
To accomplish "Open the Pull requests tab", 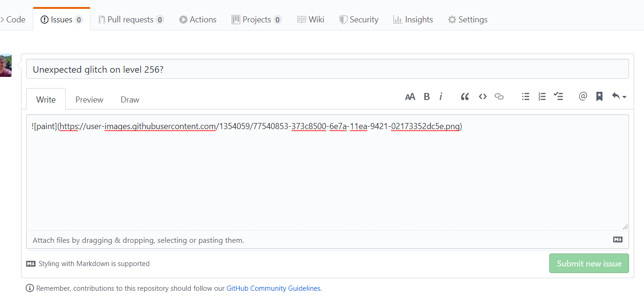I will click(131, 20).
